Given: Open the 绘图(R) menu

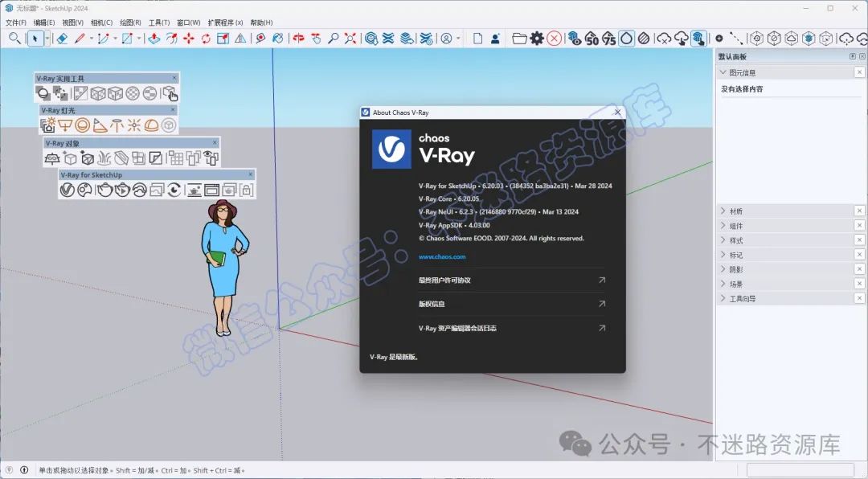Looking at the screenshot, I should point(130,23).
